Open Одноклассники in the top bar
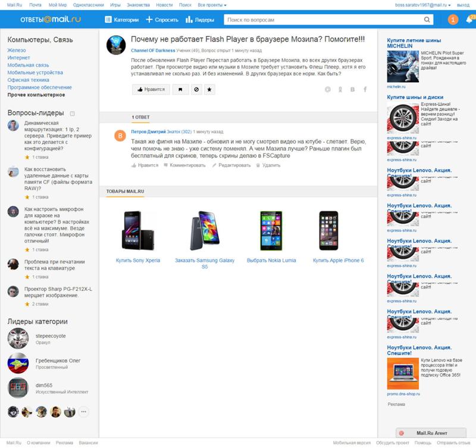Viewport: 476px width, 448px height. (88, 5)
